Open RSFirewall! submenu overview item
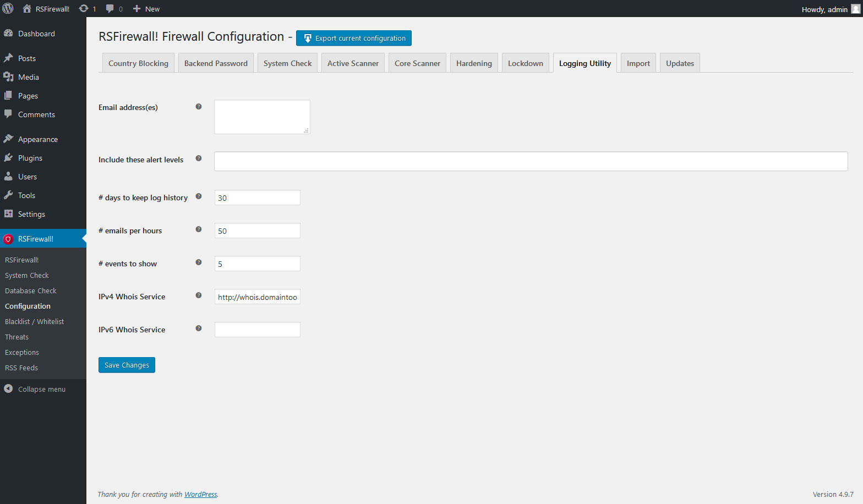 [x=22, y=260]
